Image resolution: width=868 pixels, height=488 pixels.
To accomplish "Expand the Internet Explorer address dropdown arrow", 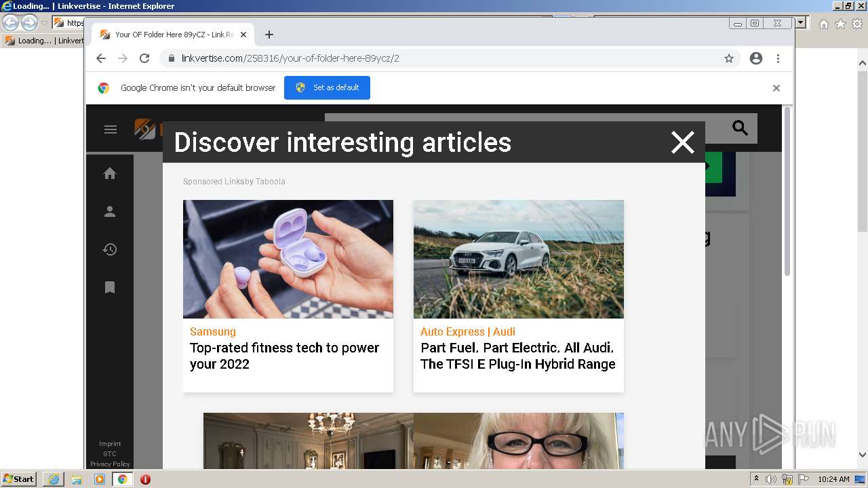I will coord(801,22).
